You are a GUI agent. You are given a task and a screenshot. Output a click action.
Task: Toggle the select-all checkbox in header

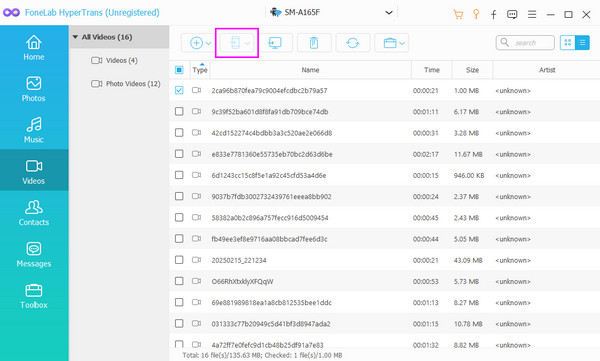(x=179, y=70)
